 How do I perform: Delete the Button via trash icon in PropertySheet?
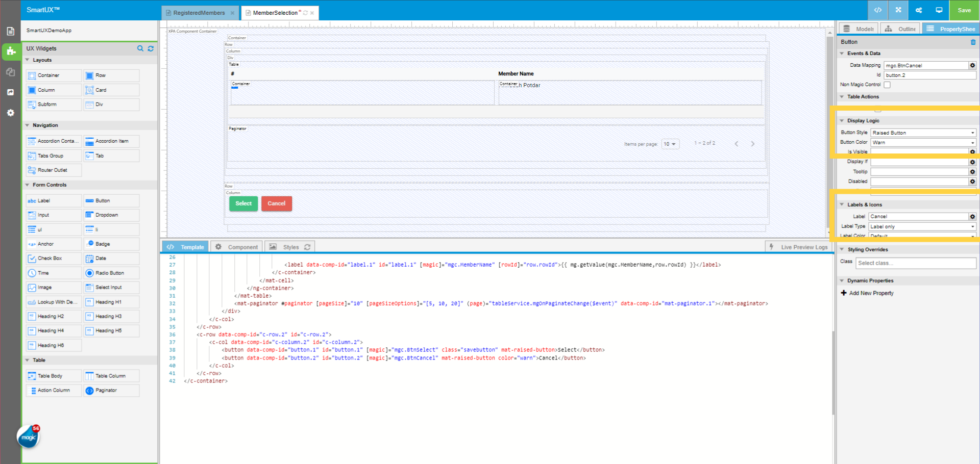pos(974,42)
